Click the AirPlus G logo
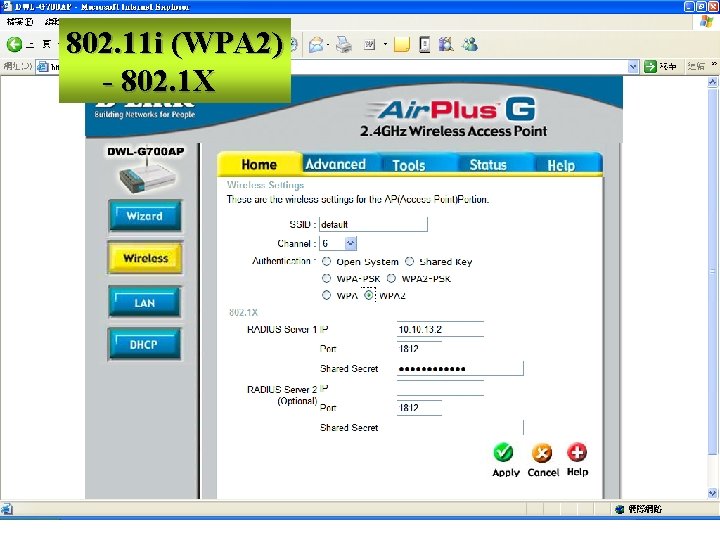This screenshot has width=720, height=540. pos(452,110)
